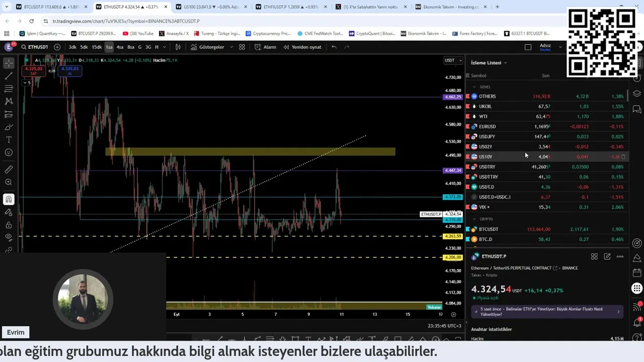Switch to the 5dk timeframe
Viewport: 644px width, 362px height.
[84, 47]
